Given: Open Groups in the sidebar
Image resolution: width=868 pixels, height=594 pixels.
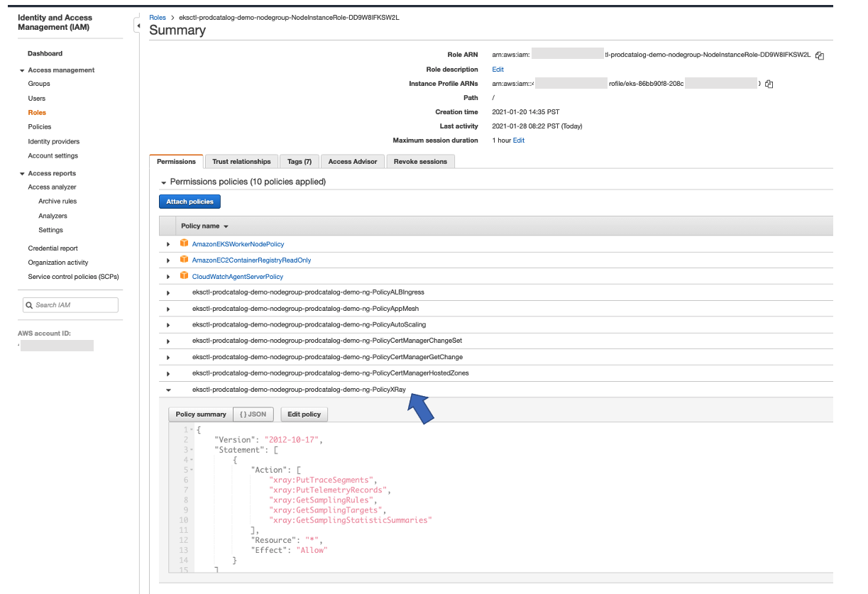Looking at the screenshot, I should click(39, 84).
